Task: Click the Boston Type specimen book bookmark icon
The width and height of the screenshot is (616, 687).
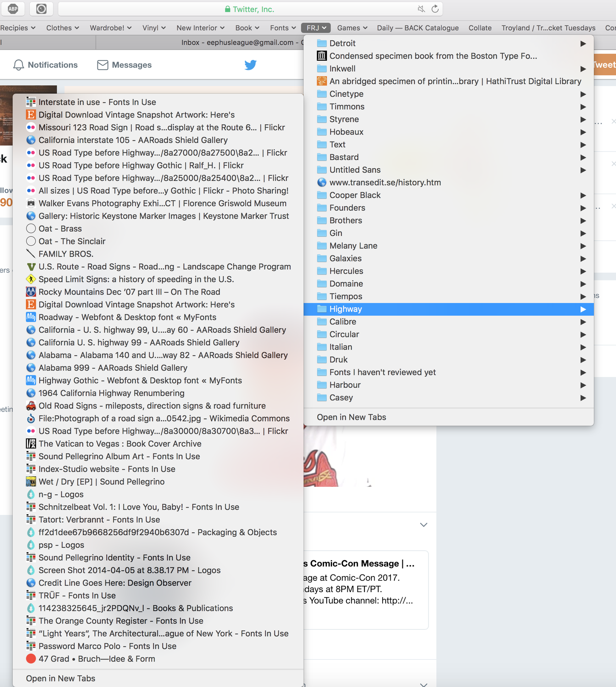Action: click(x=322, y=56)
